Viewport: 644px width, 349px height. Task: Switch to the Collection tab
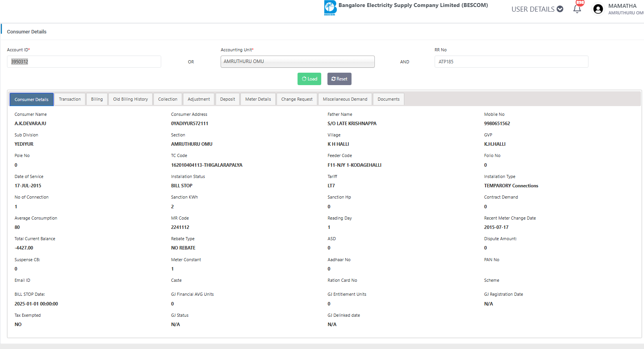point(168,99)
